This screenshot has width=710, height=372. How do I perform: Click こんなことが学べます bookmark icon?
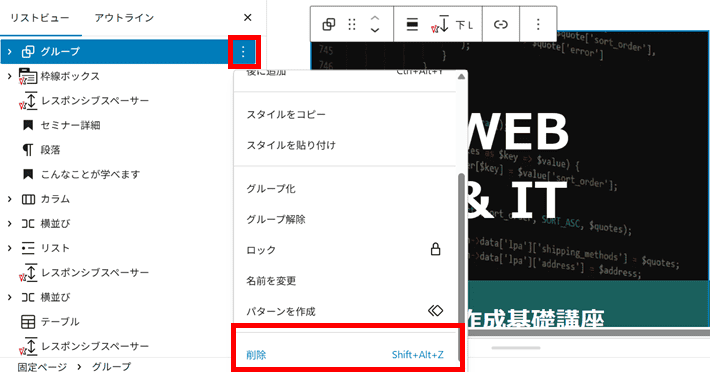(x=28, y=174)
